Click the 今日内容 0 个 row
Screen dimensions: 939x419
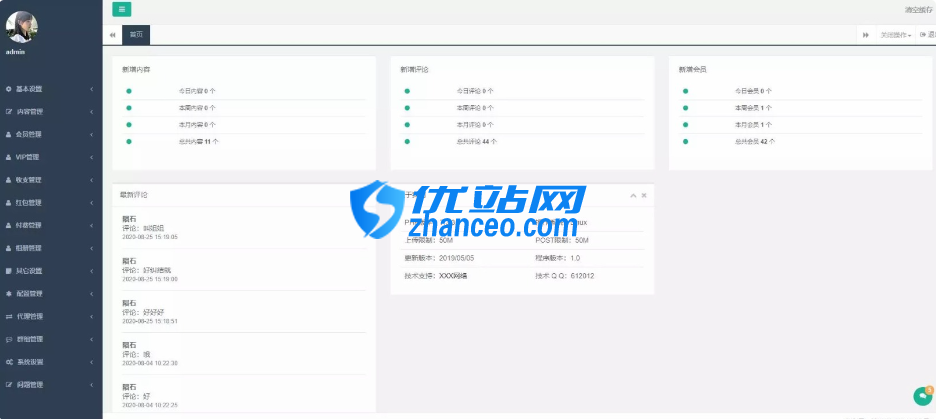244,91
